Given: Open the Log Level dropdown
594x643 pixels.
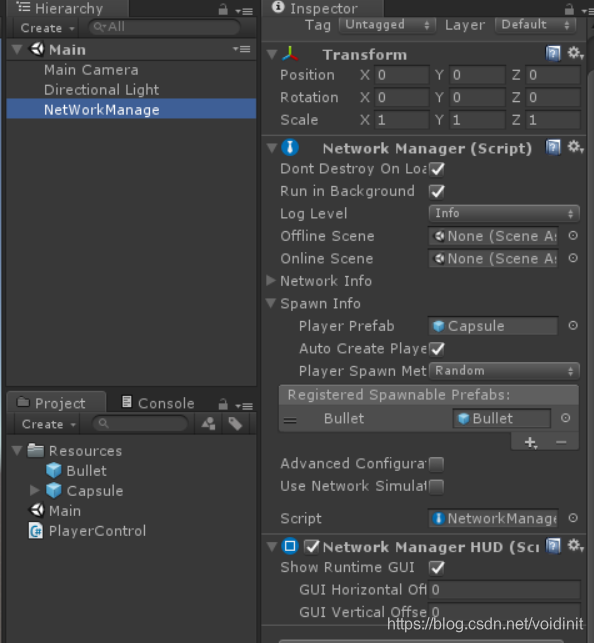Looking at the screenshot, I should tap(504, 213).
